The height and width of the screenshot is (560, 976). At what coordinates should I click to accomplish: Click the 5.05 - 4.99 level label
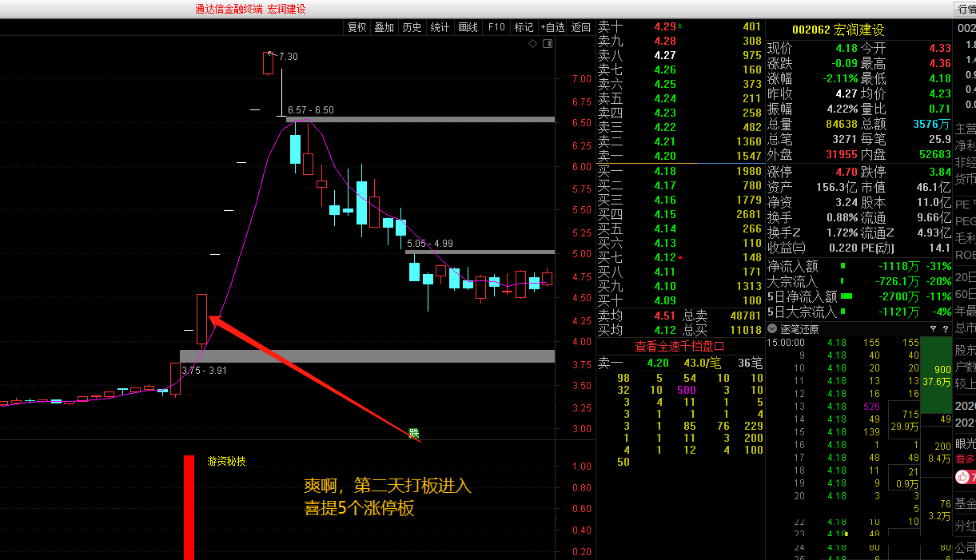tap(430, 244)
